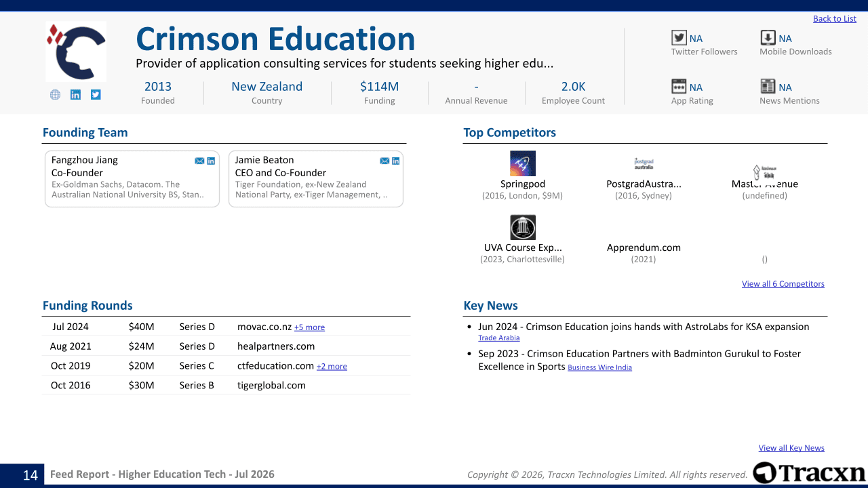Select the Jamie Beaton founder name
Viewport: 868px width, 488px height.
[x=264, y=160]
